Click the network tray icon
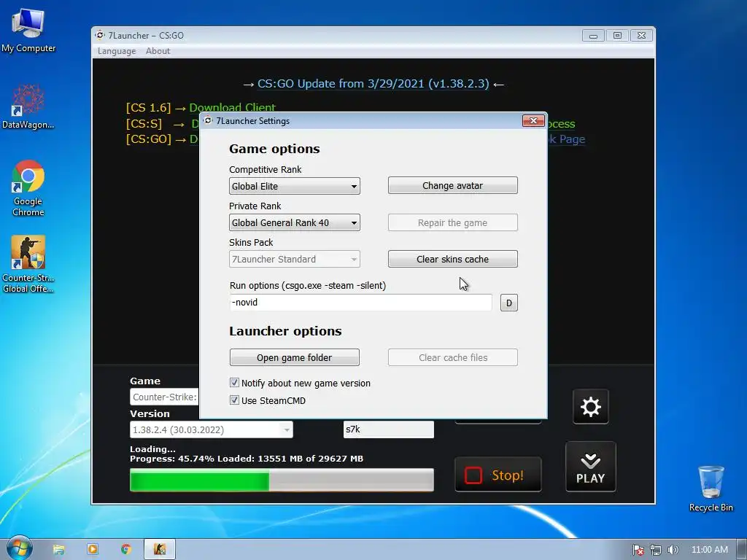 point(656,550)
